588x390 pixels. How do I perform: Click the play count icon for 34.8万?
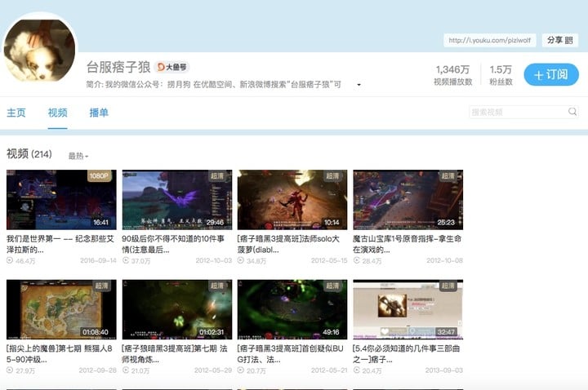click(x=241, y=260)
